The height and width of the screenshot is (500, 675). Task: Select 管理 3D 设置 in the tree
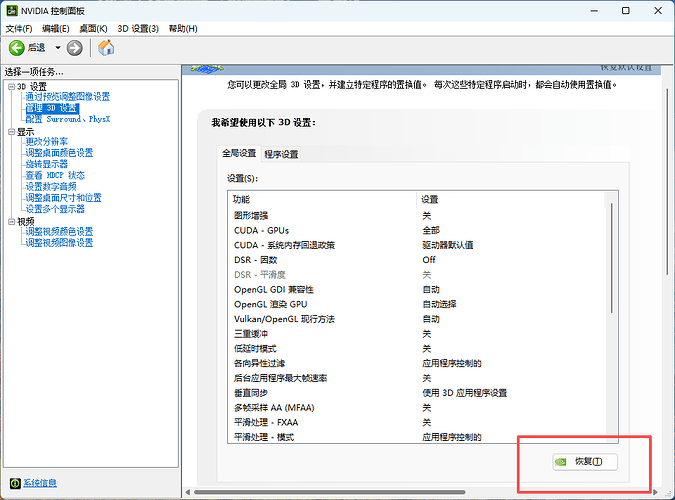click(52, 108)
